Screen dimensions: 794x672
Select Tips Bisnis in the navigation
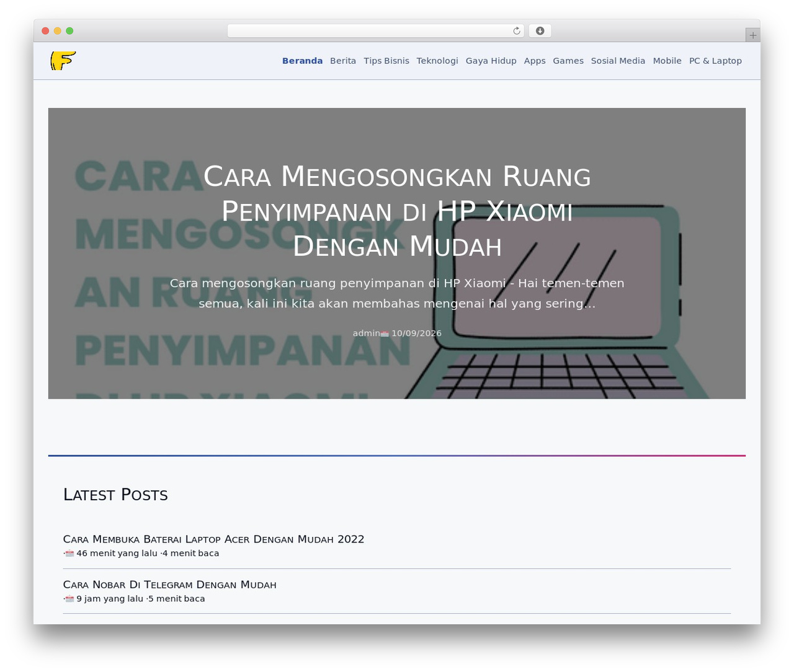[x=386, y=61]
